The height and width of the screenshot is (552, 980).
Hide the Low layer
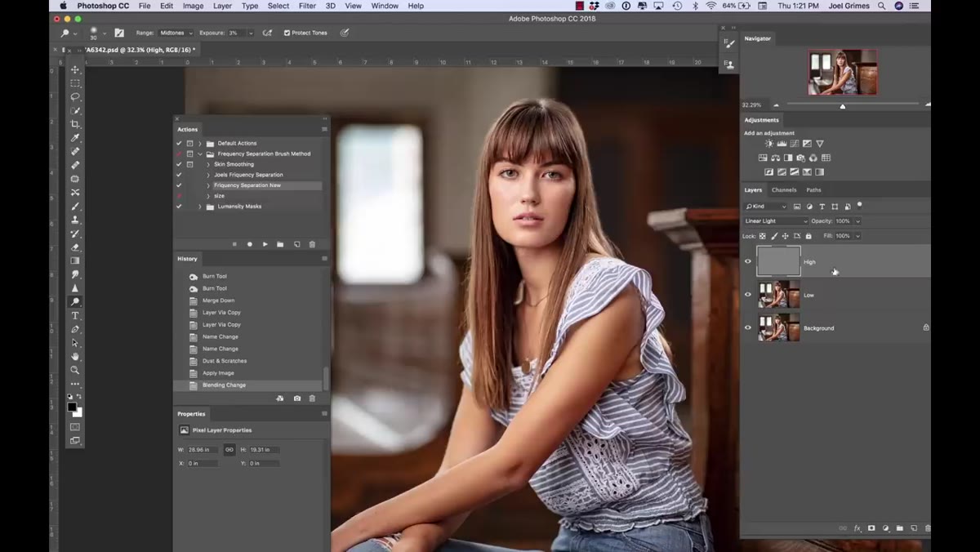pos(747,295)
